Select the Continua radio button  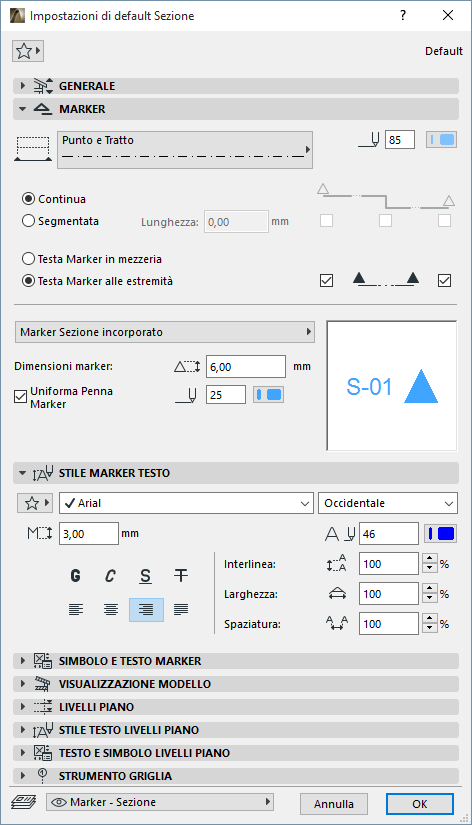coord(28,199)
